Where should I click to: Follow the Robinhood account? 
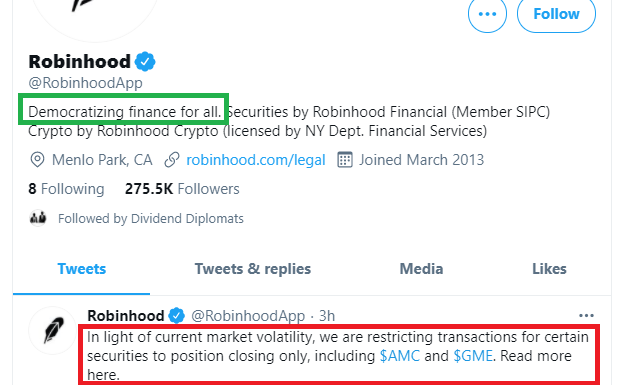(556, 13)
